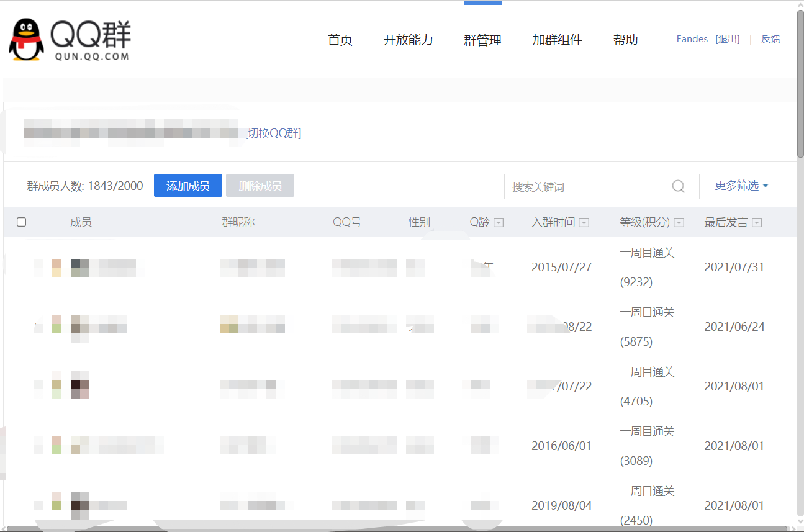Select the 加群组件 menu item
The width and height of the screenshot is (804, 532).
coord(557,40)
